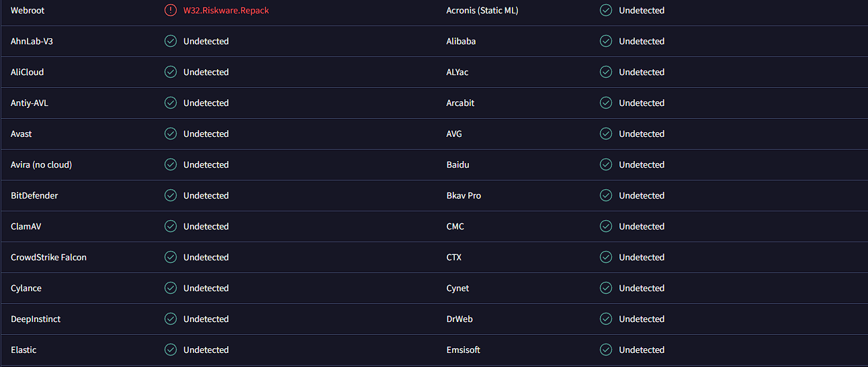Click Undetected text in the Elastic row
Viewport: 868px width, 367px height.
pyautogui.click(x=206, y=350)
